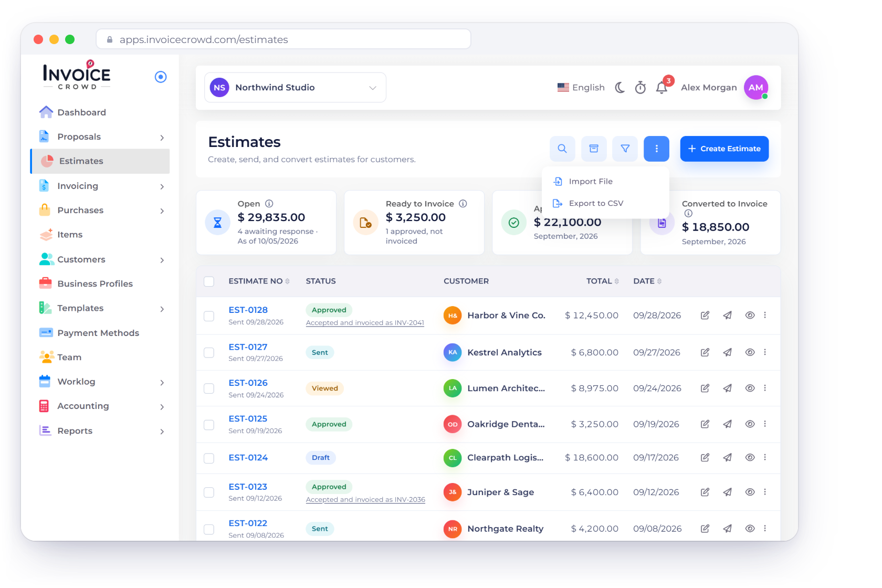This screenshot has width=882, height=588.
Task: Open linked invoice INV-2041
Action: [x=365, y=323]
